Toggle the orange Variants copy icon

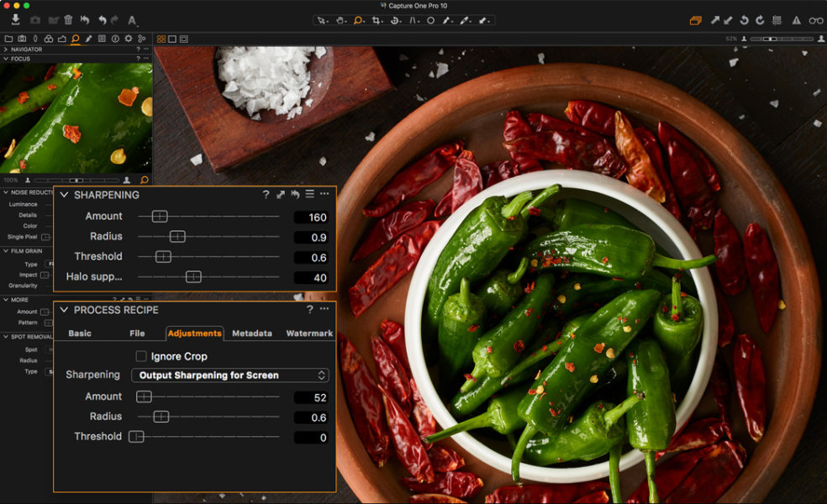pyautogui.click(x=696, y=20)
